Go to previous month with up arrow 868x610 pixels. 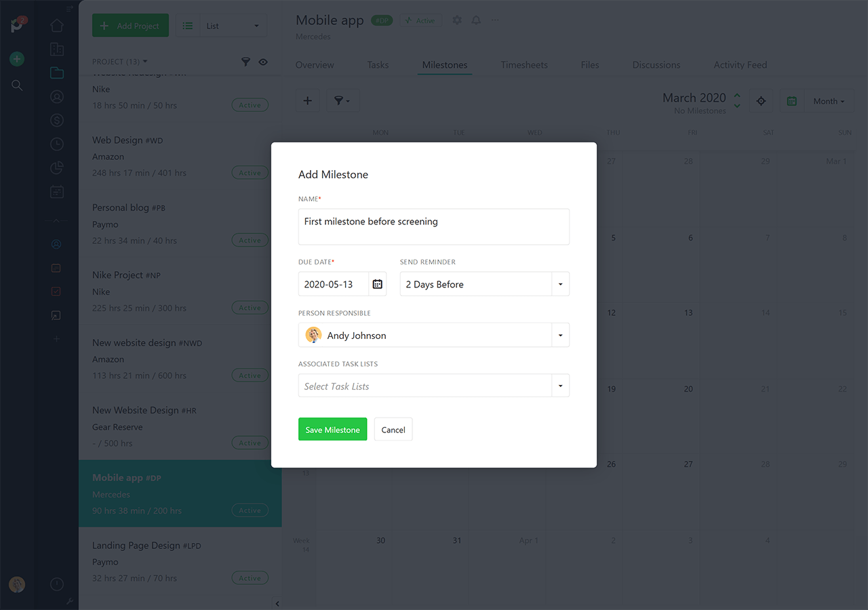[x=737, y=96]
